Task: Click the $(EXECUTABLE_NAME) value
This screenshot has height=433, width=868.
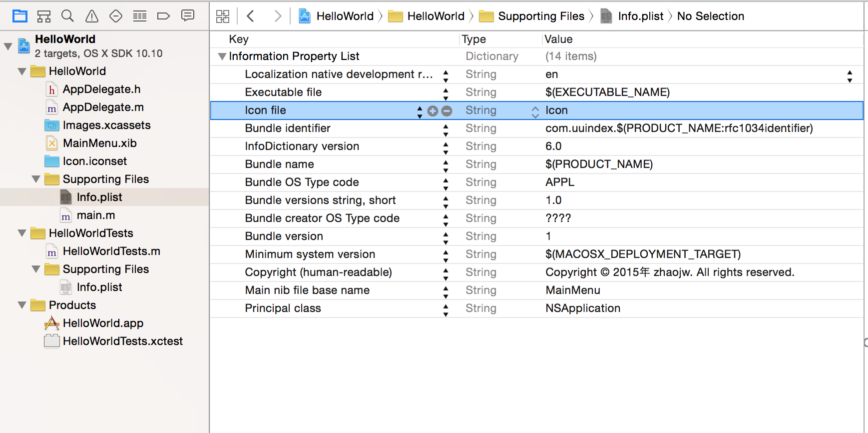Action: pos(608,92)
